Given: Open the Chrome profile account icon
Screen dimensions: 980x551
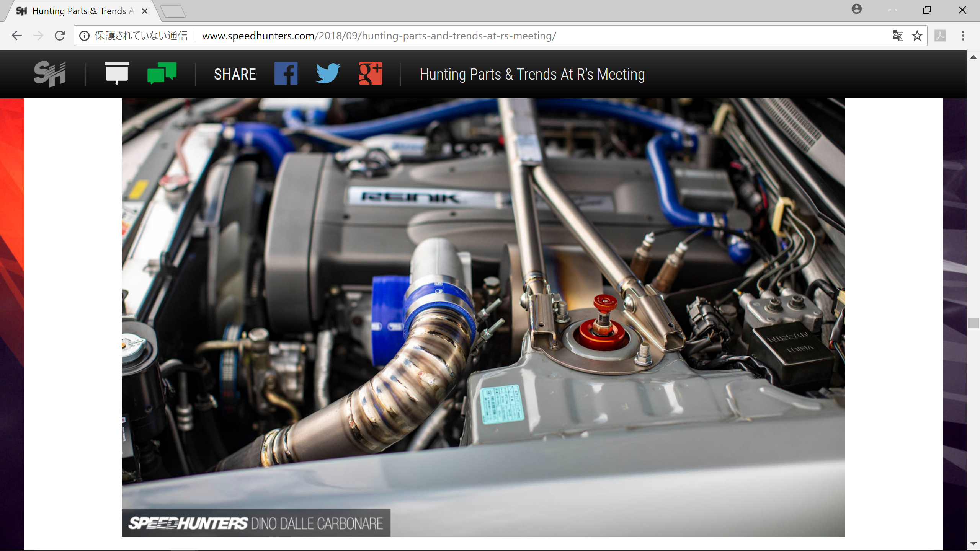Looking at the screenshot, I should (857, 9).
